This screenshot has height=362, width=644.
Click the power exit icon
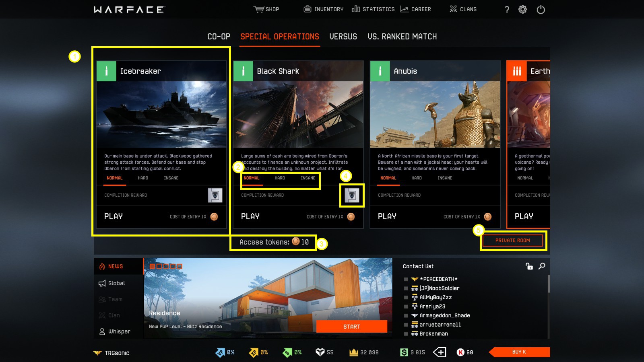[541, 9]
